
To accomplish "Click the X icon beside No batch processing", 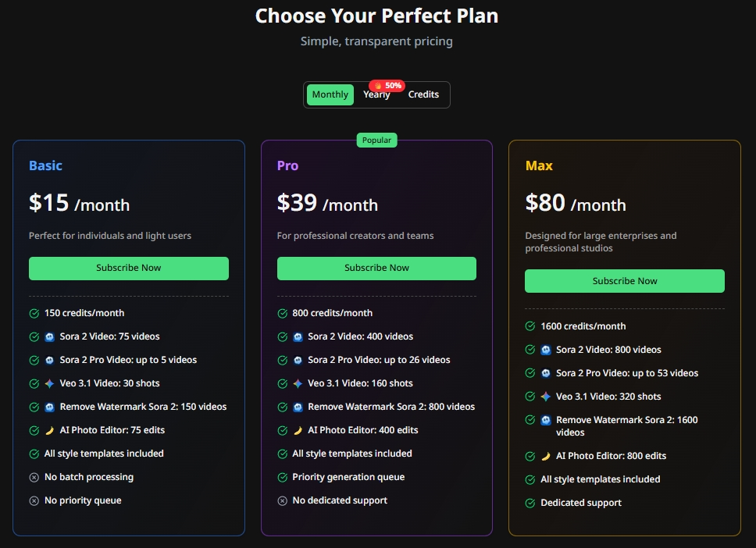I will pyautogui.click(x=34, y=477).
